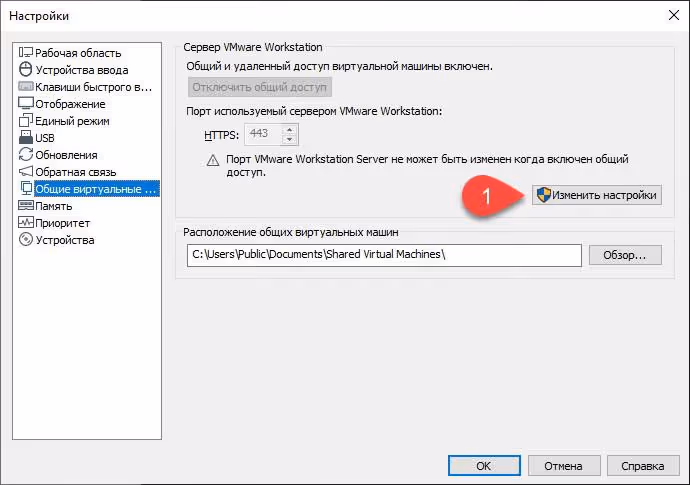Click the Устройства ввода mouse icon
Image resolution: width=690 pixels, height=485 pixels.
(x=26, y=69)
